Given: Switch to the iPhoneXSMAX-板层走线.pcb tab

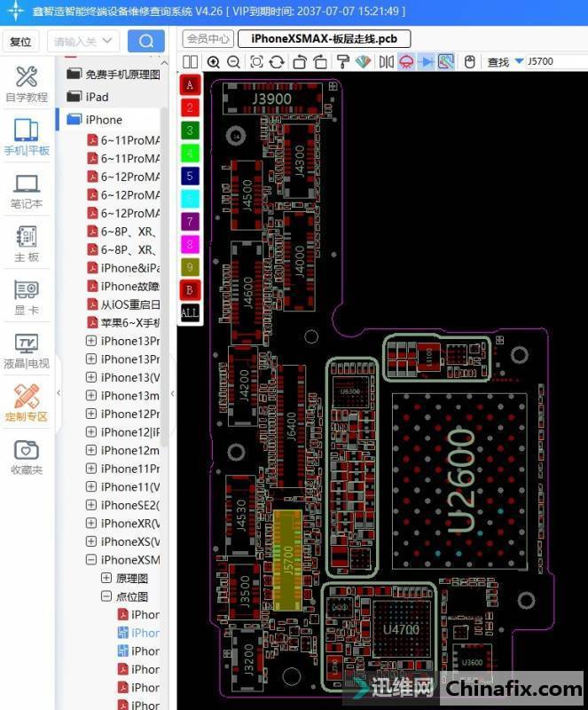Looking at the screenshot, I should tap(330, 38).
